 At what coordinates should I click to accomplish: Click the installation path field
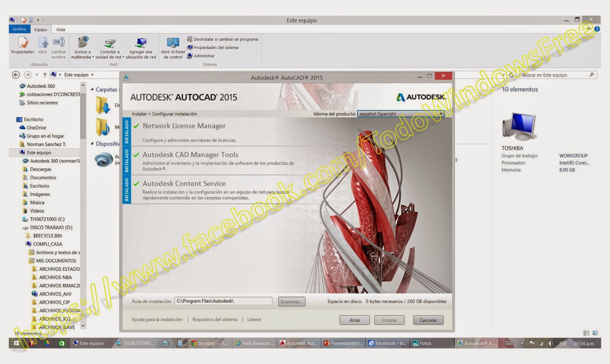coord(223,301)
